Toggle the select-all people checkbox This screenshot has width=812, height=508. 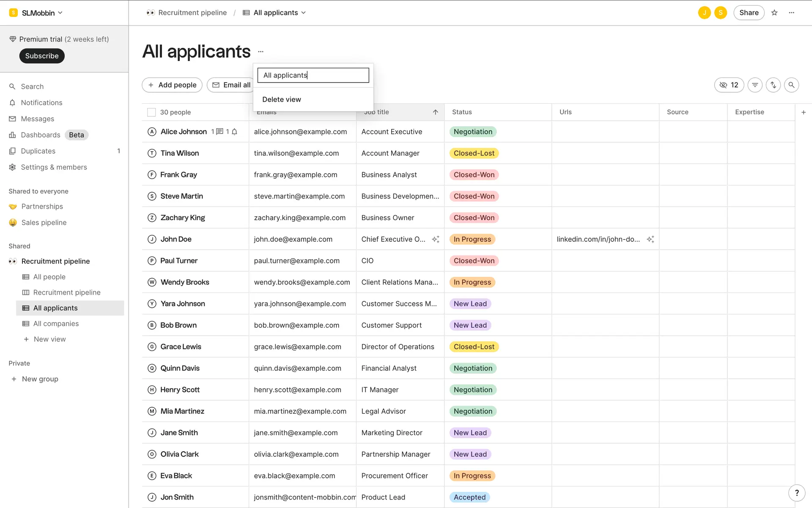[151, 112]
